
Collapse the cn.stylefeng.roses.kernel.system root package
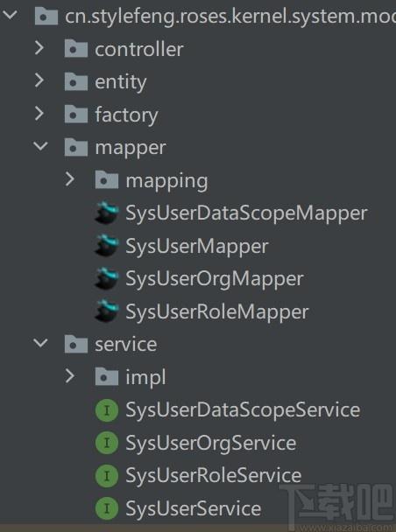(10, 15)
